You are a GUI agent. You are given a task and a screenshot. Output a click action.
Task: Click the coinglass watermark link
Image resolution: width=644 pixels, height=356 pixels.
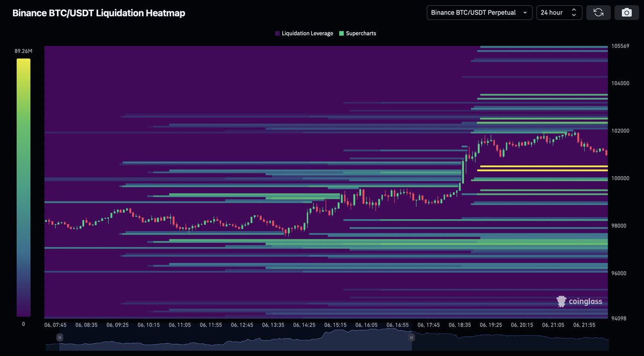tap(580, 301)
